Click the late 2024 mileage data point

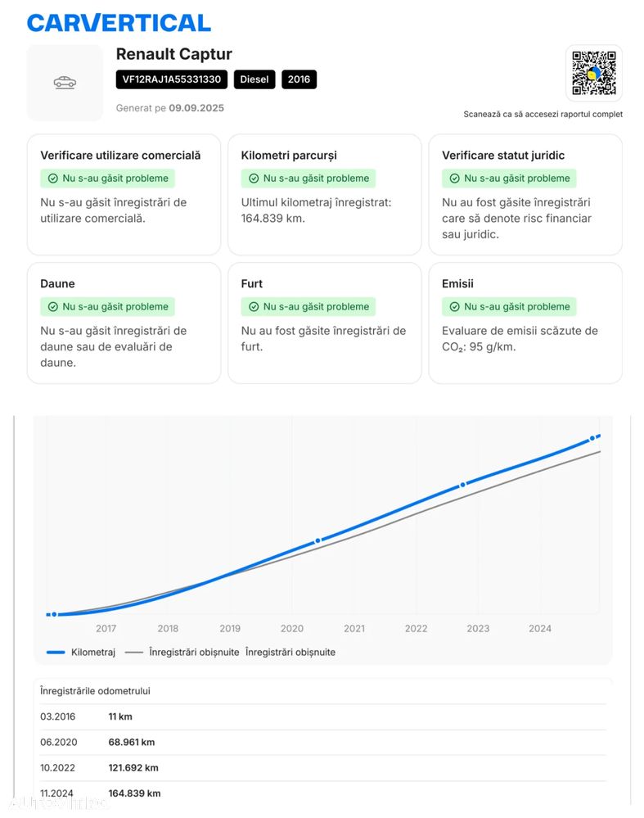592,440
